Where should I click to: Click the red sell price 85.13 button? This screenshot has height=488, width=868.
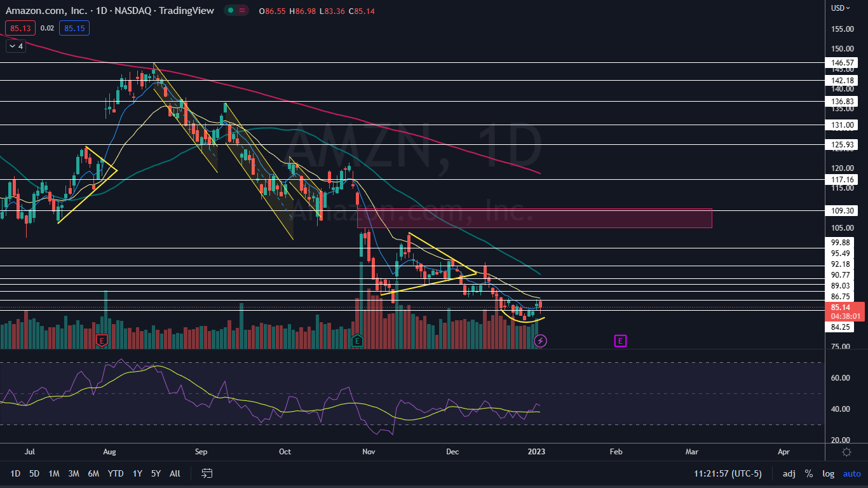tap(20, 28)
